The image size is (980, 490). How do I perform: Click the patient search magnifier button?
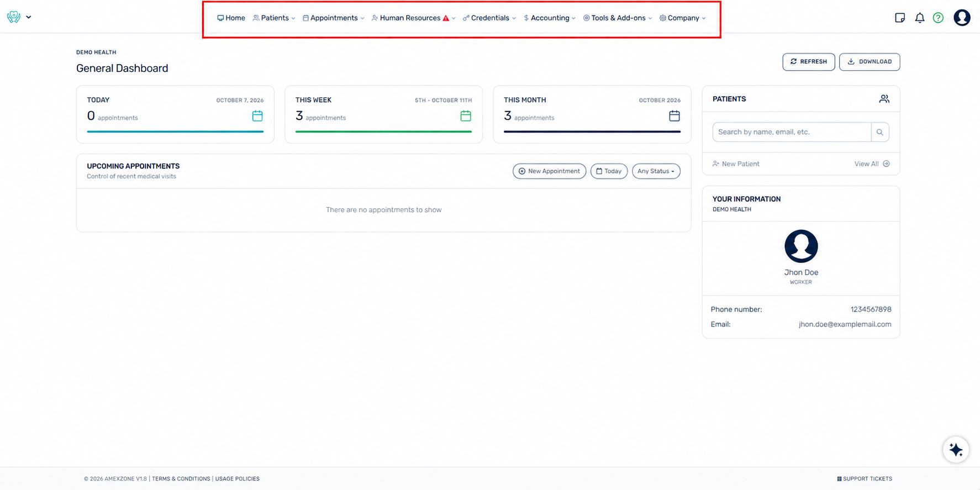pos(880,132)
